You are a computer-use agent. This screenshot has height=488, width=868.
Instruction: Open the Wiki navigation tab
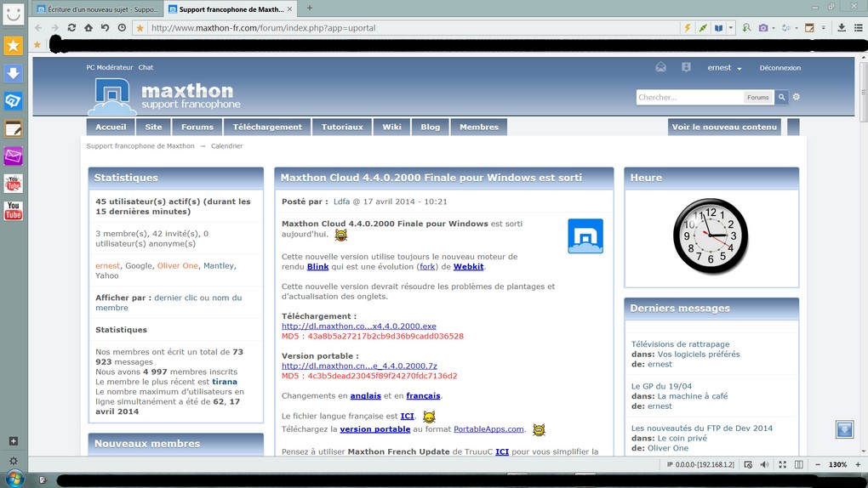pos(391,127)
